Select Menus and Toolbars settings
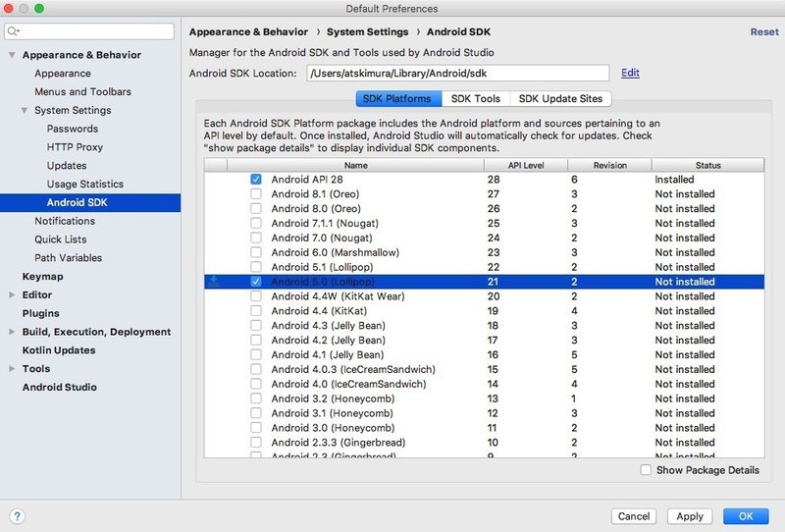This screenshot has width=785, height=532. [82, 91]
